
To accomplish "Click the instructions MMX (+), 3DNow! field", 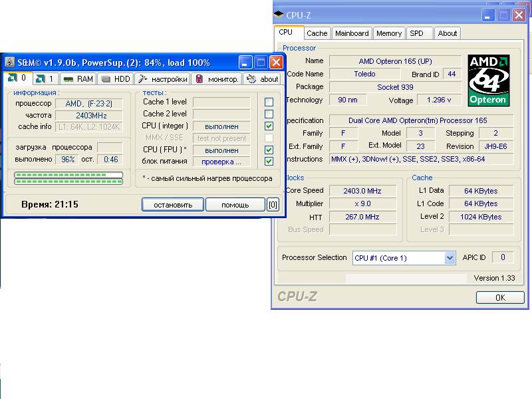I will tap(421, 159).
